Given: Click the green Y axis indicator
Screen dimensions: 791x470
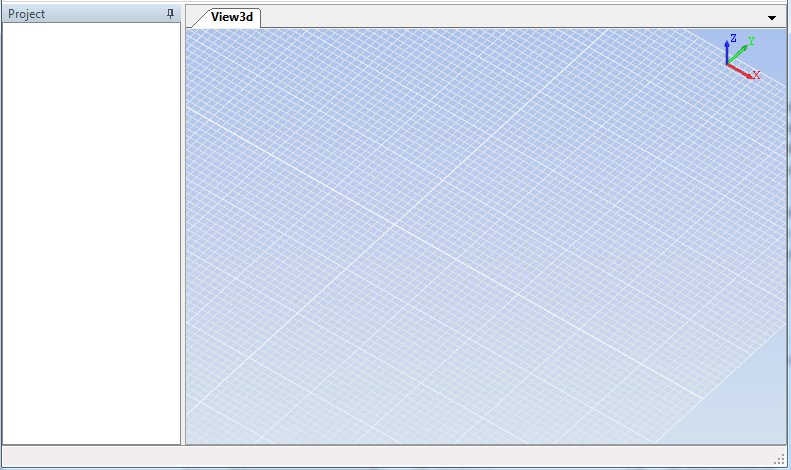Looking at the screenshot, I should [x=743, y=49].
